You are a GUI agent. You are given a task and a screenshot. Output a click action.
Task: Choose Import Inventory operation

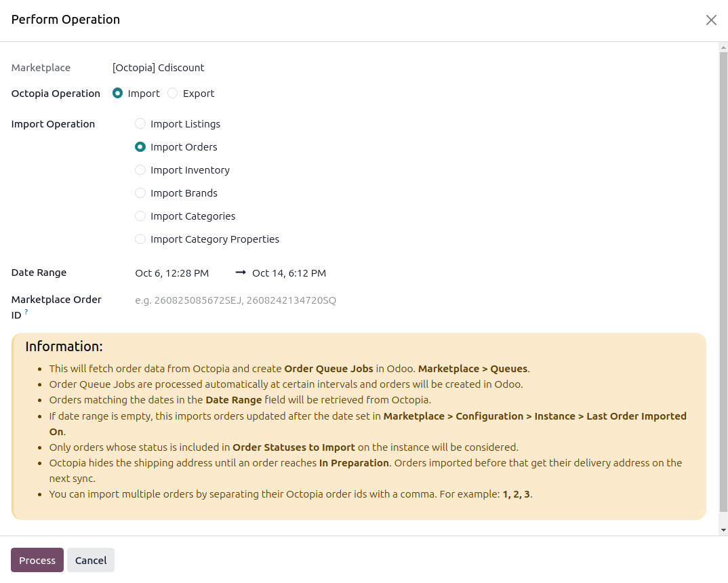140,170
